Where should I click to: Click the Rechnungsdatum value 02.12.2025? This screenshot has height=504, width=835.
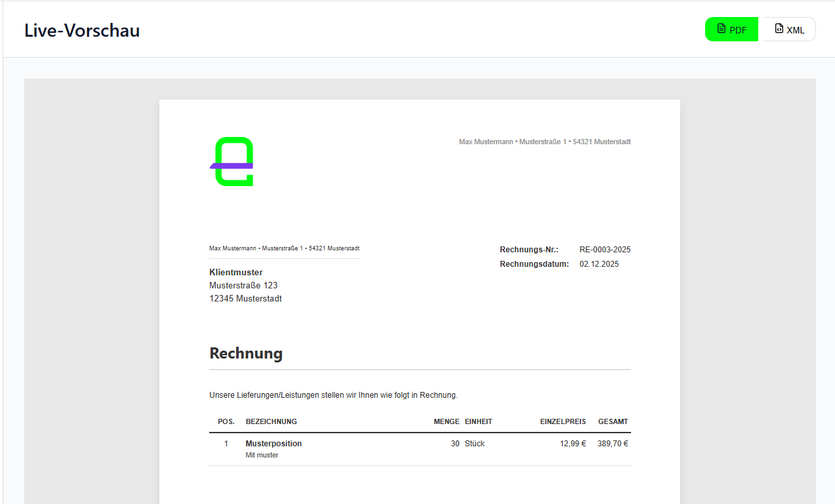[x=598, y=263]
